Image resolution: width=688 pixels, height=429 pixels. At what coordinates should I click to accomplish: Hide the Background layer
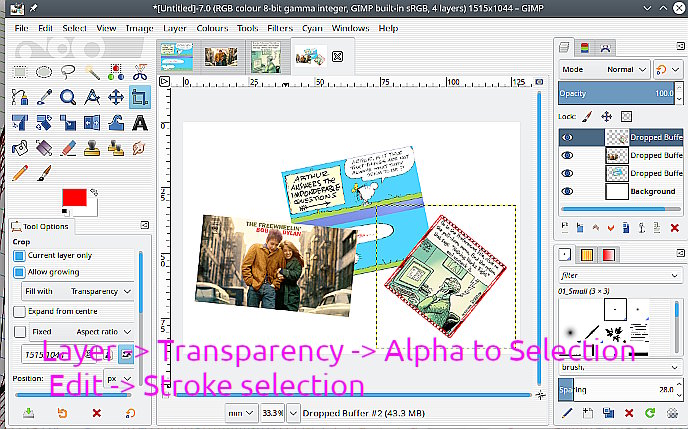[567, 191]
